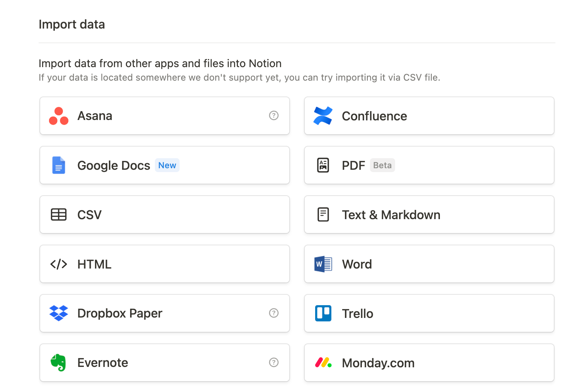
Task: Open help for Evernote import
Action: click(274, 362)
